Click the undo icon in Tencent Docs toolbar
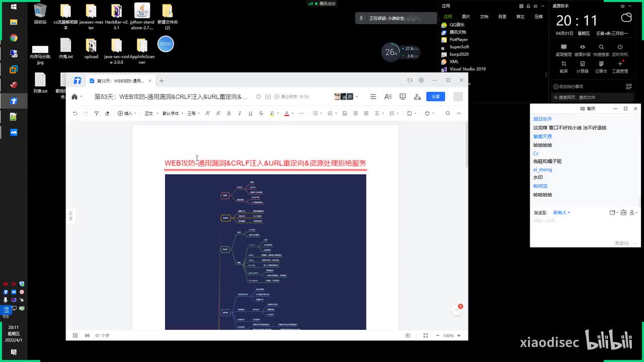This screenshot has height=362, width=644. (75, 114)
